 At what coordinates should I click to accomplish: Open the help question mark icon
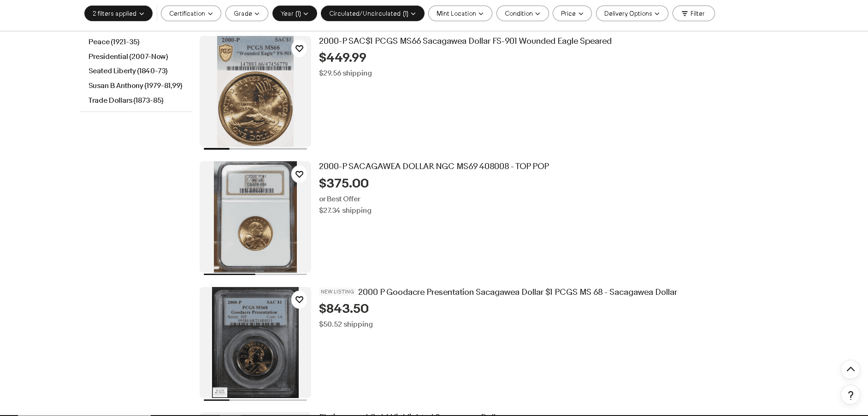click(x=850, y=395)
